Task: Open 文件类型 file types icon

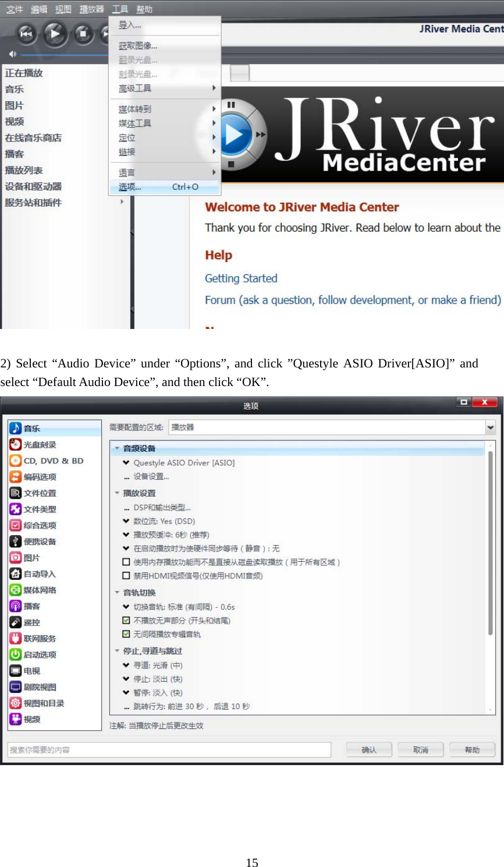Action: tap(16, 509)
